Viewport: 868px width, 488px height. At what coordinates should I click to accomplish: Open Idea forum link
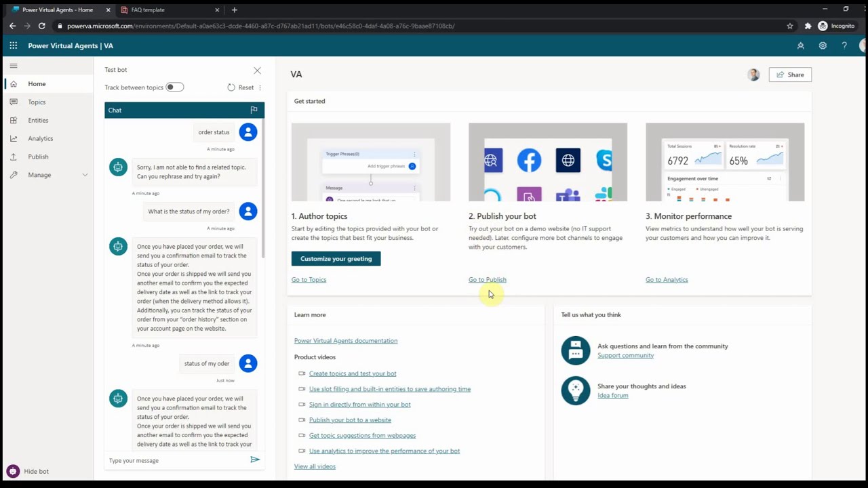612,395
